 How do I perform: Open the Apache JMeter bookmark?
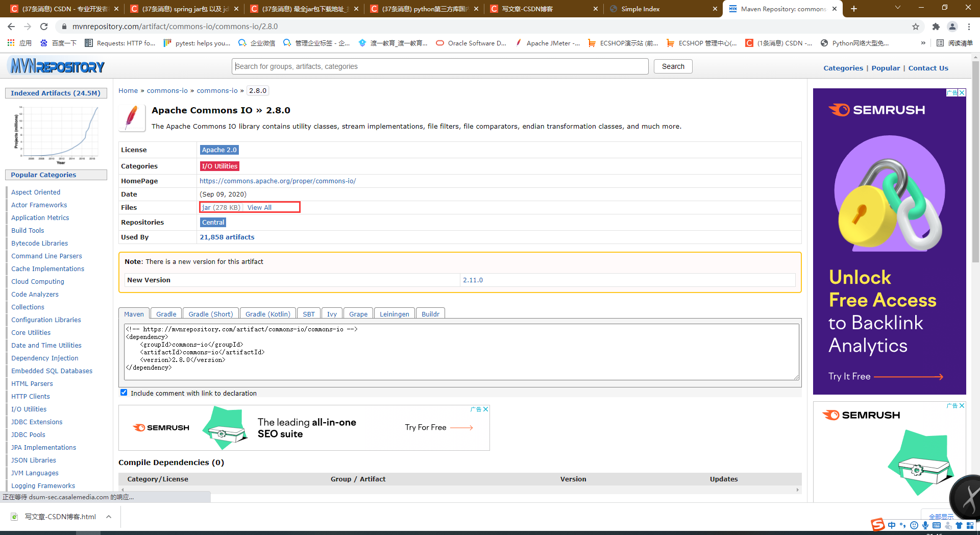pos(548,43)
